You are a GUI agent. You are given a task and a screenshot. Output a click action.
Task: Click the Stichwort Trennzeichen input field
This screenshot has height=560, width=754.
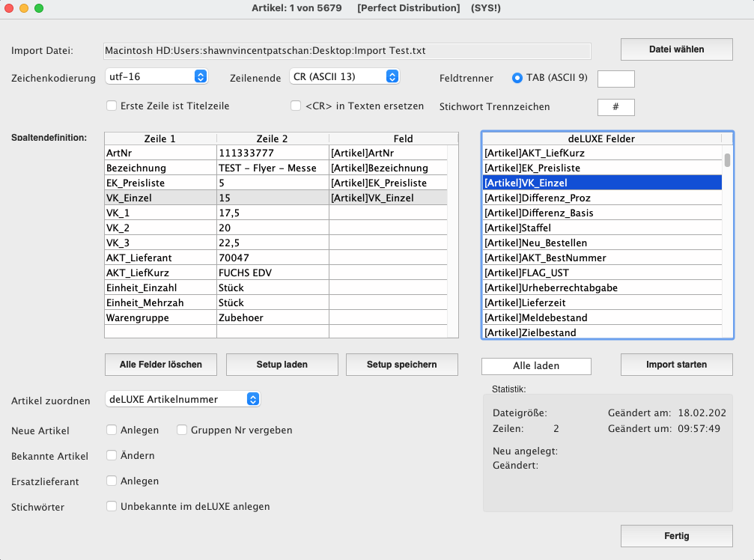(615, 107)
